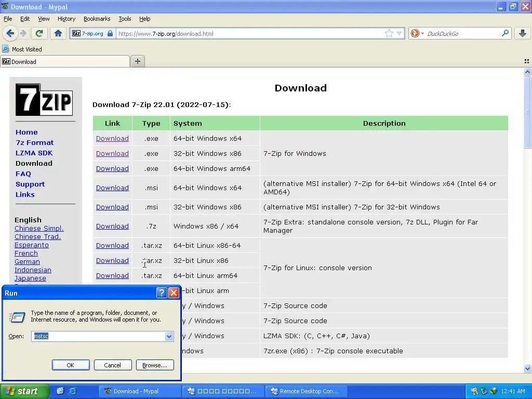Open the home page via house icon

coord(58,33)
